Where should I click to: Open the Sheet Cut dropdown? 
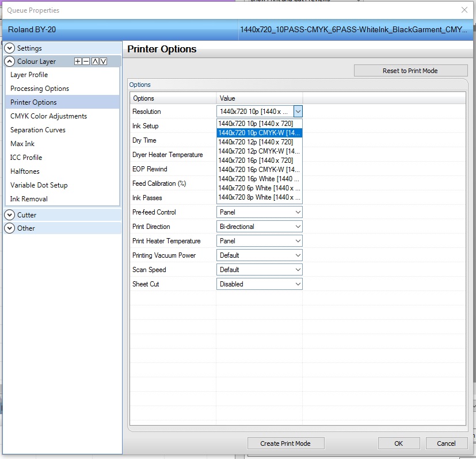click(x=259, y=284)
